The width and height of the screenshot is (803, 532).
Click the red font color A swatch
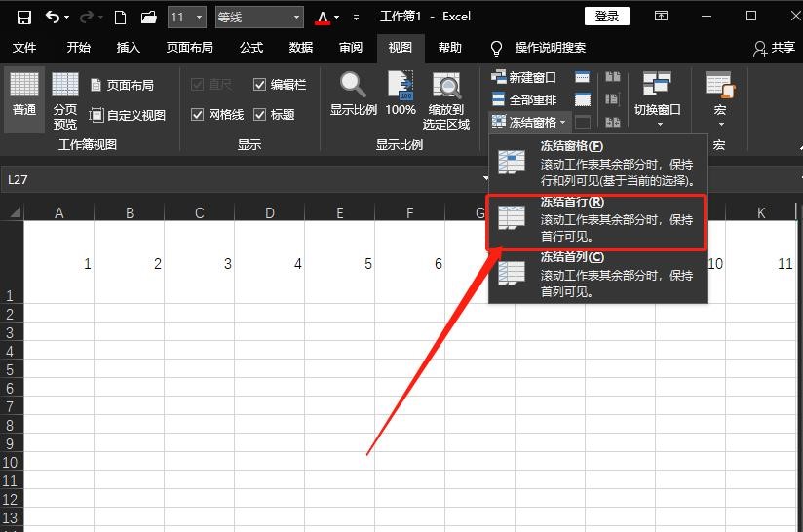323,17
